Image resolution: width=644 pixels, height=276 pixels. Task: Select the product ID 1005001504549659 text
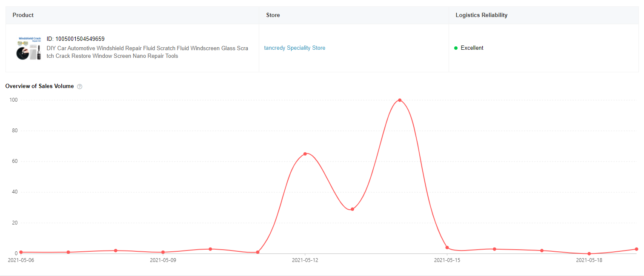(75, 39)
